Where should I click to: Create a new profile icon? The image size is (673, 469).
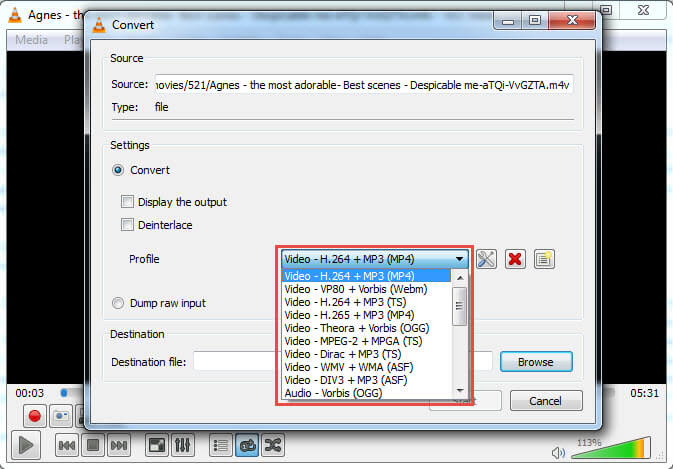(544, 259)
